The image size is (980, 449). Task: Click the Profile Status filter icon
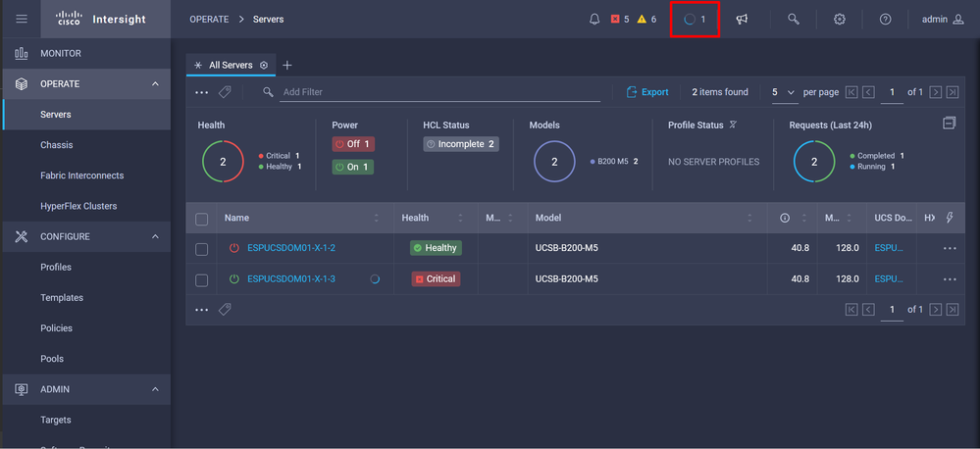733,125
